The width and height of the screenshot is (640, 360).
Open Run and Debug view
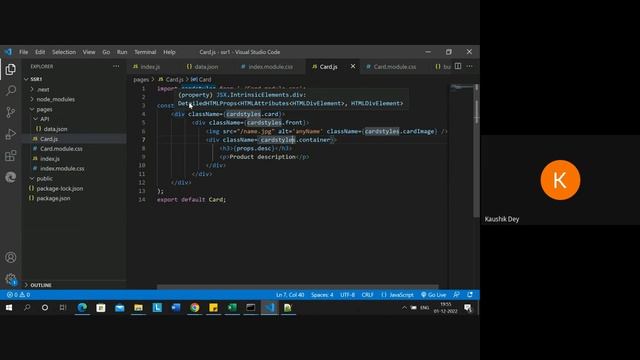pyautogui.click(x=11, y=134)
